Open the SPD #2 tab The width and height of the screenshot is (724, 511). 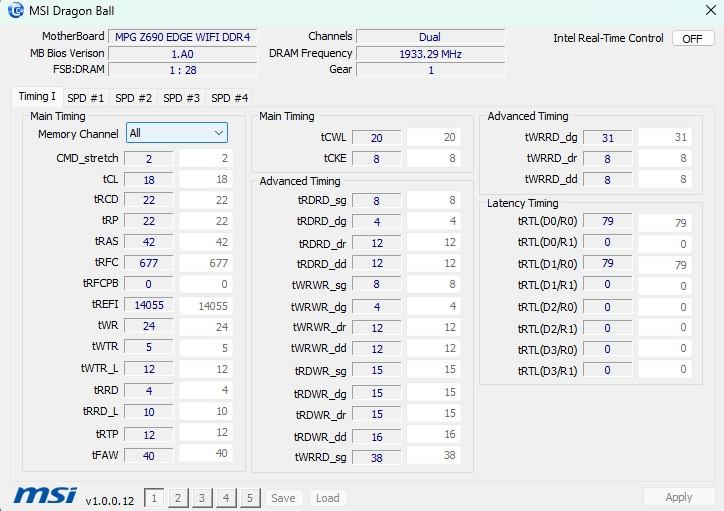(x=133, y=98)
